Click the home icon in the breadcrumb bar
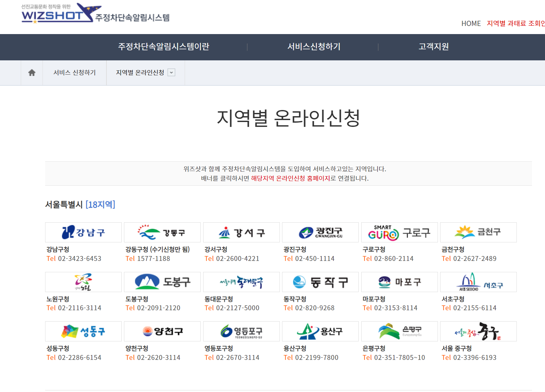The width and height of the screenshot is (545, 392). (x=32, y=73)
